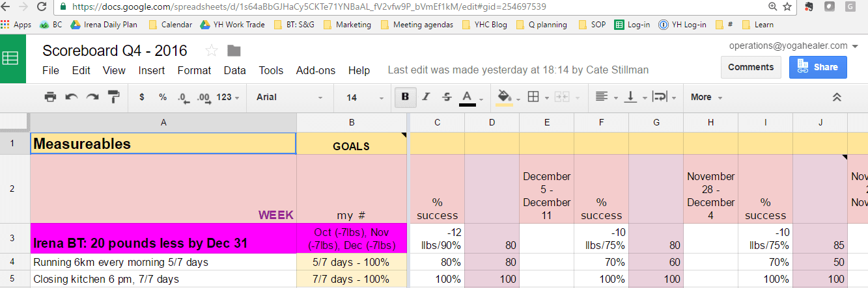Format selection as currency with dollar icon
The width and height of the screenshot is (868, 288).
pos(142,97)
